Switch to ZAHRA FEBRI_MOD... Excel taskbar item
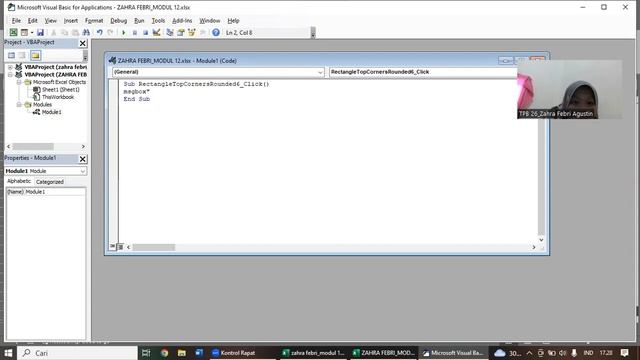Image resolution: width=640 pixels, height=360 pixels. coord(384,353)
